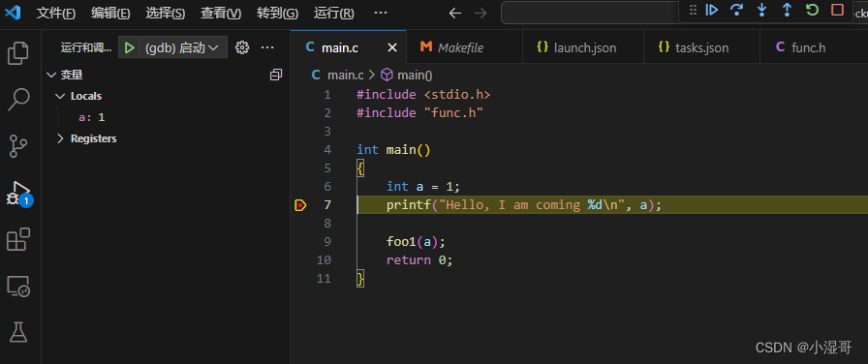The width and height of the screenshot is (868, 364).
Task: Click line number 1 in gutter
Action: tap(327, 95)
